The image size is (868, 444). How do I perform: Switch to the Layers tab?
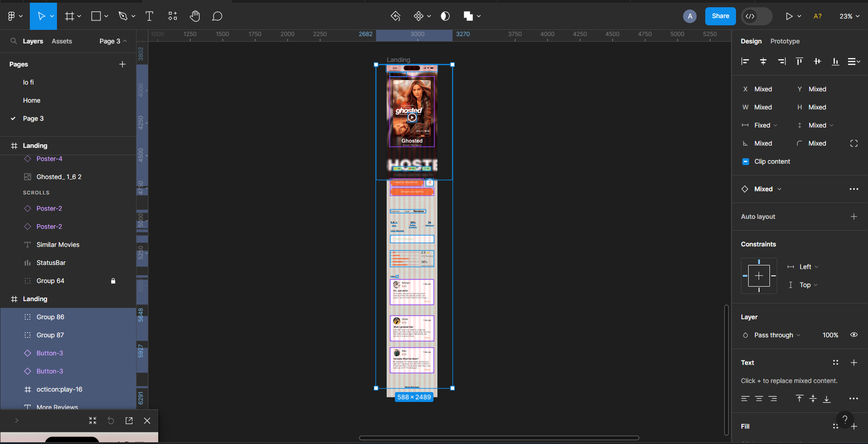(x=33, y=41)
